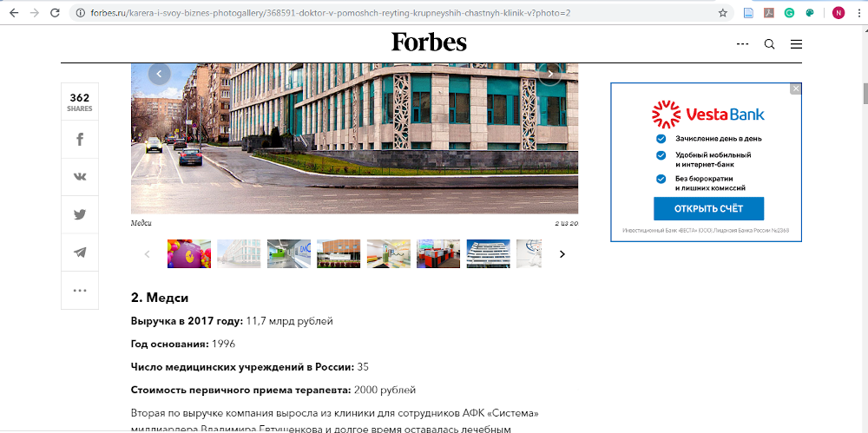
Task: Click the main Медси building photo
Action: tap(354, 139)
